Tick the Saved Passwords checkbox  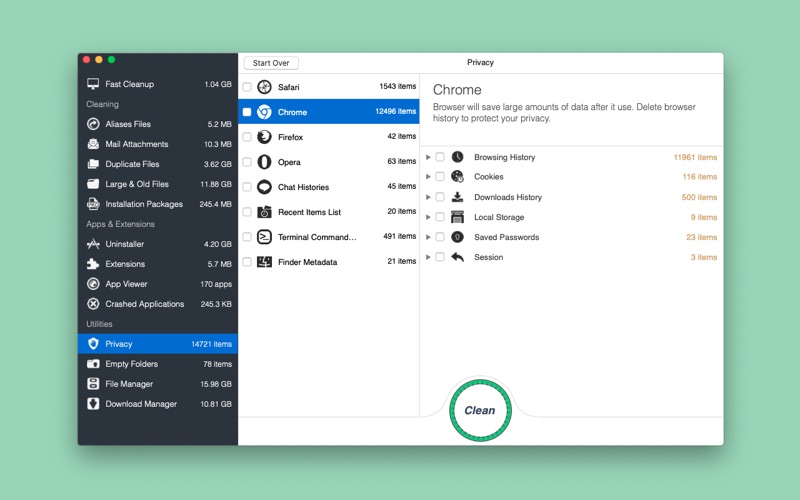pos(440,237)
